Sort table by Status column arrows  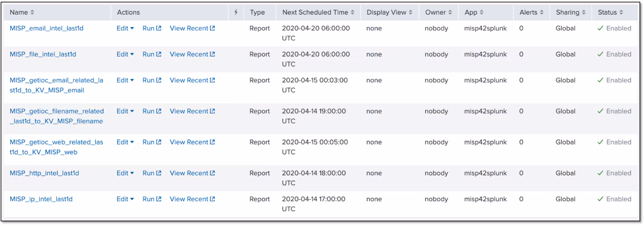(621, 12)
